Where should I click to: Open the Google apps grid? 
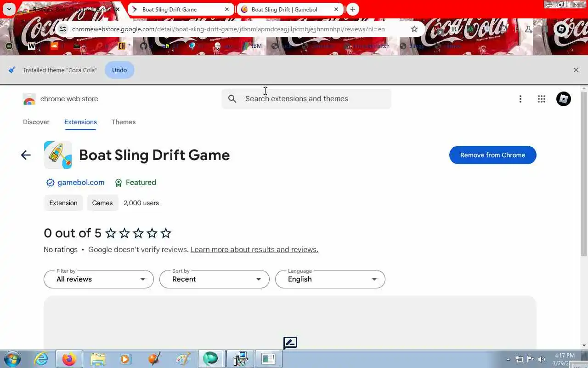pyautogui.click(x=542, y=99)
